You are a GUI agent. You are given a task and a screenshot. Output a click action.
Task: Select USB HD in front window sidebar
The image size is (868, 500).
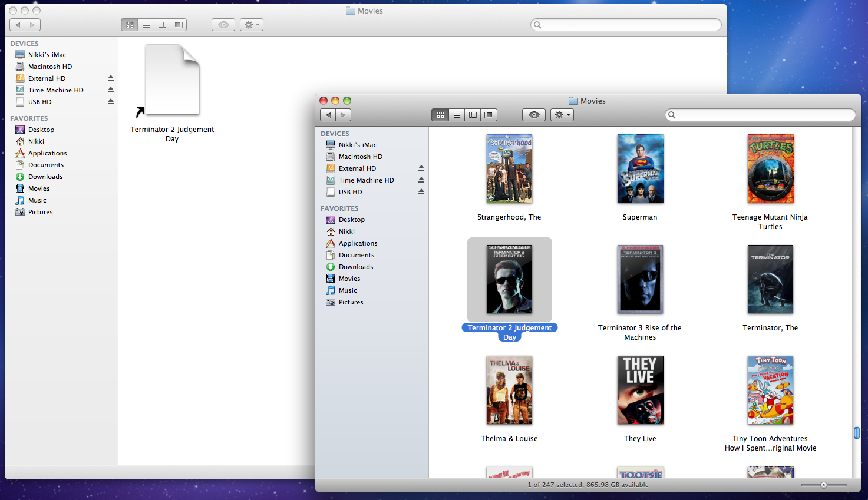pyautogui.click(x=351, y=192)
